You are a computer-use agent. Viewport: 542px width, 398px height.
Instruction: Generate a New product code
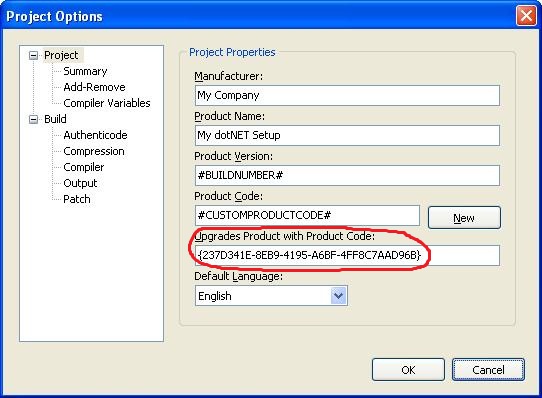point(464,218)
